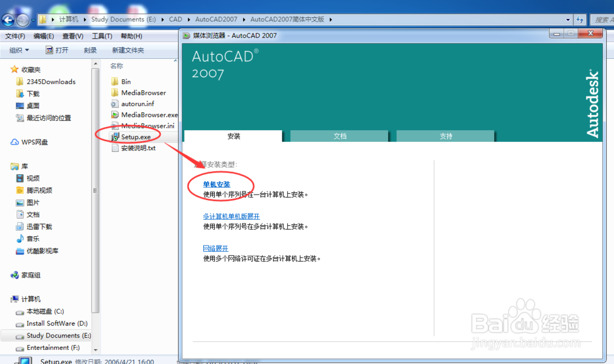Open the 图片 library
Screen dimensions: 614x364
coord(33,203)
